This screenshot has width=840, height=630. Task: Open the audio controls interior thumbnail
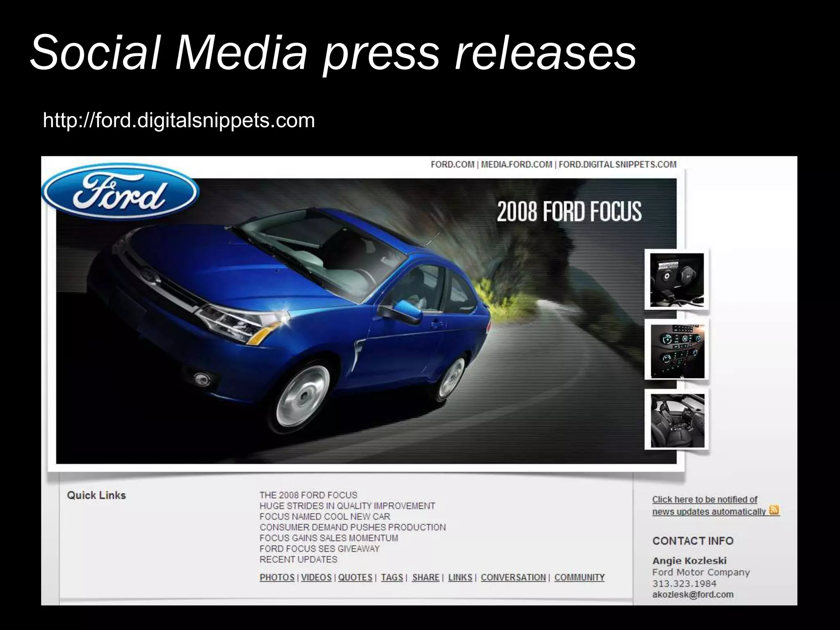tap(677, 280)
